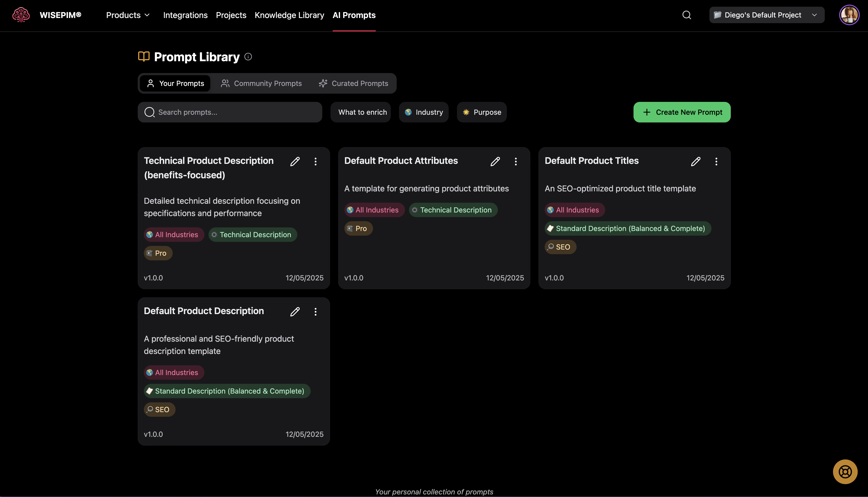Focus the Search prompts input field

pos(236,112)
